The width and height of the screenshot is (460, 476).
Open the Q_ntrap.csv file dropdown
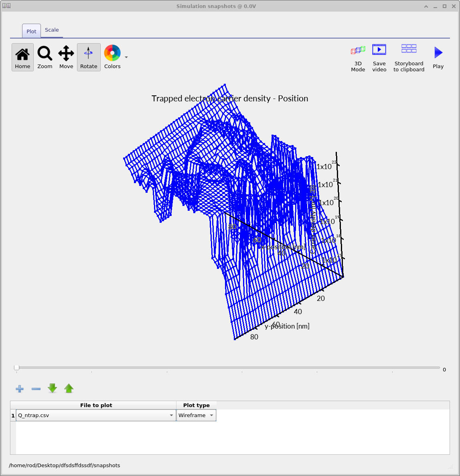coord(171,415)
